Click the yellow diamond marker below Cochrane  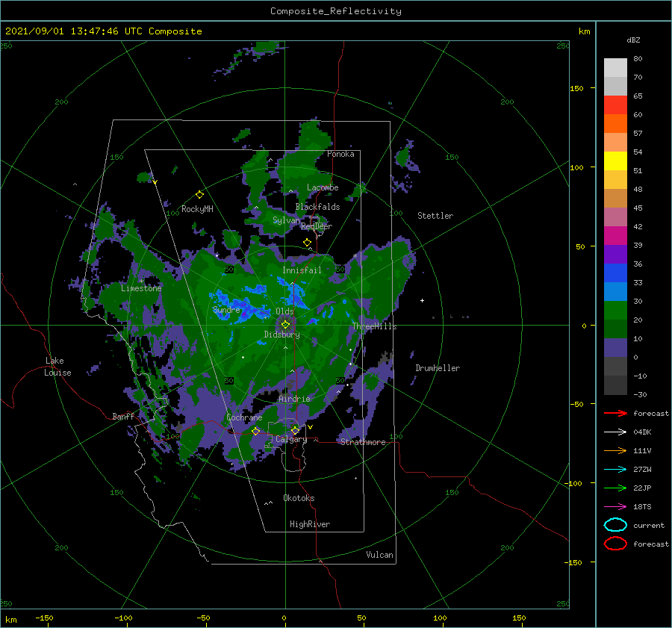pyautogui.click(x=255, y=431)
